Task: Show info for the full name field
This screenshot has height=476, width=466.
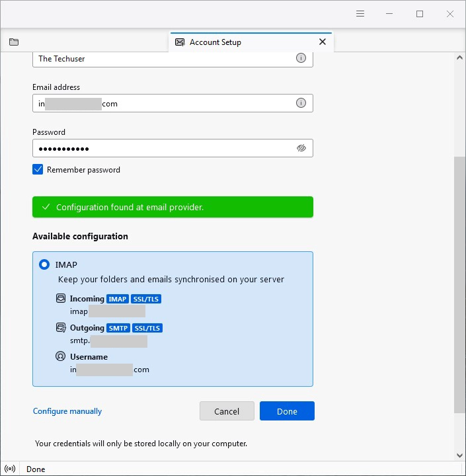Action: click(301, 58)
